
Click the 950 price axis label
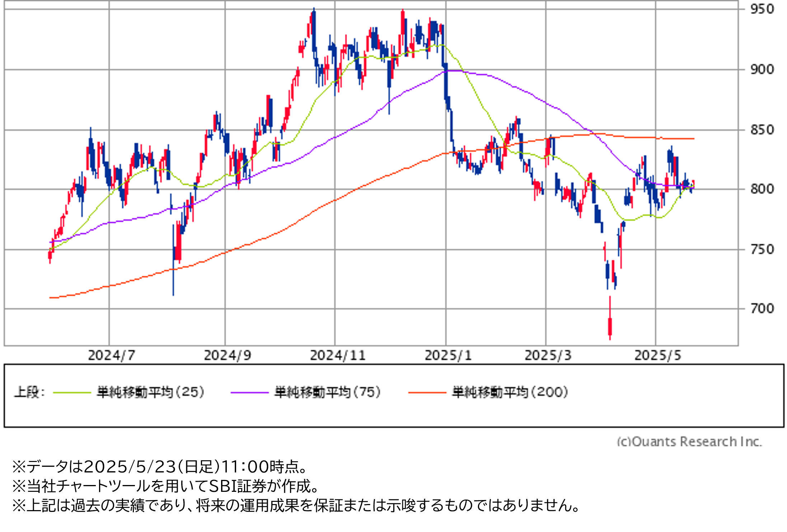762,9
